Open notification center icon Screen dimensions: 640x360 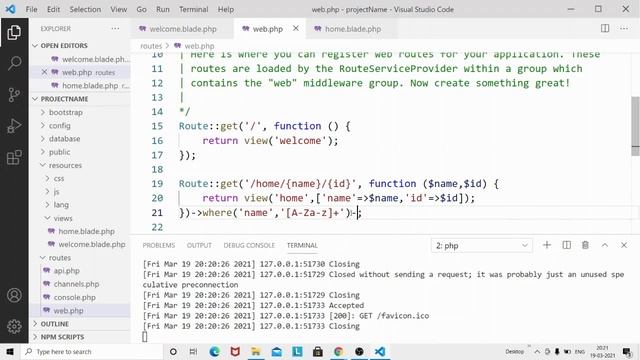(627, 351)
